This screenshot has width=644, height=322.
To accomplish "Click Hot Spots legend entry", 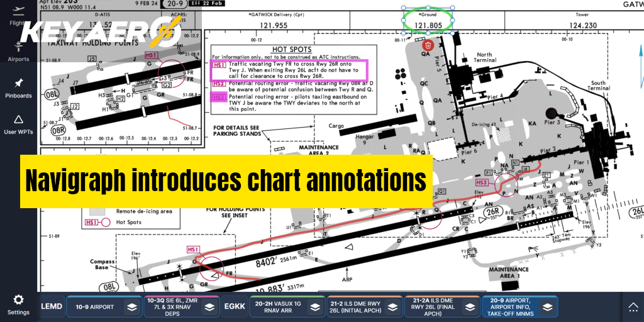I will (x=128, y=222).
